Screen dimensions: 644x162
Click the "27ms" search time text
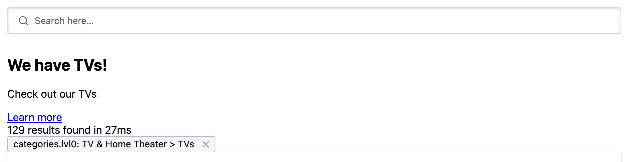(118, 130)
